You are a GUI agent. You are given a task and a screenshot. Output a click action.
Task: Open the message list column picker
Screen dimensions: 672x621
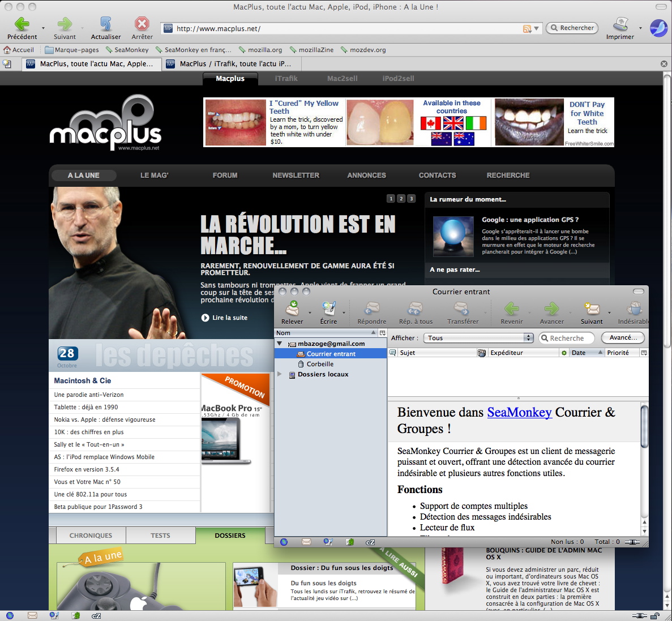tap(643, 353)
